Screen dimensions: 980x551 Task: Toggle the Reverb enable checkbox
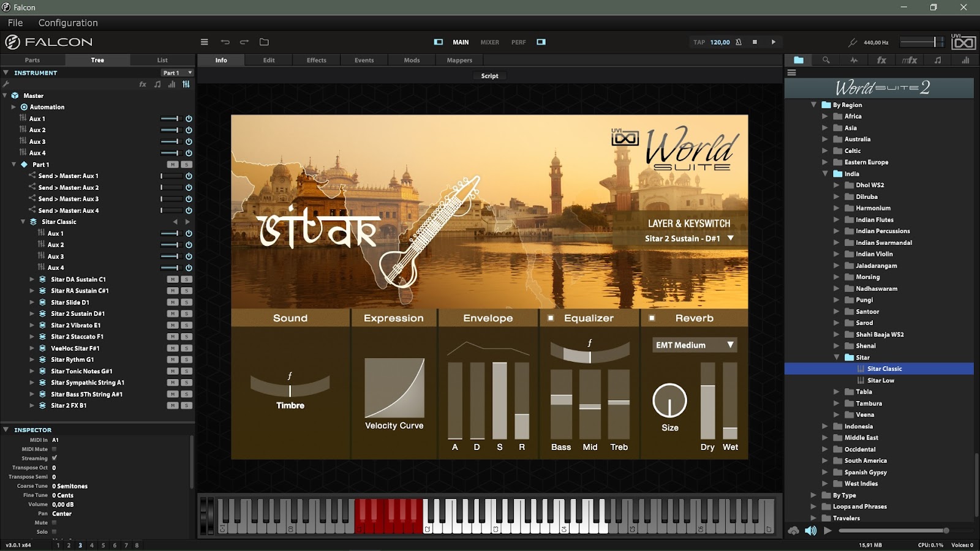[652, 318]
